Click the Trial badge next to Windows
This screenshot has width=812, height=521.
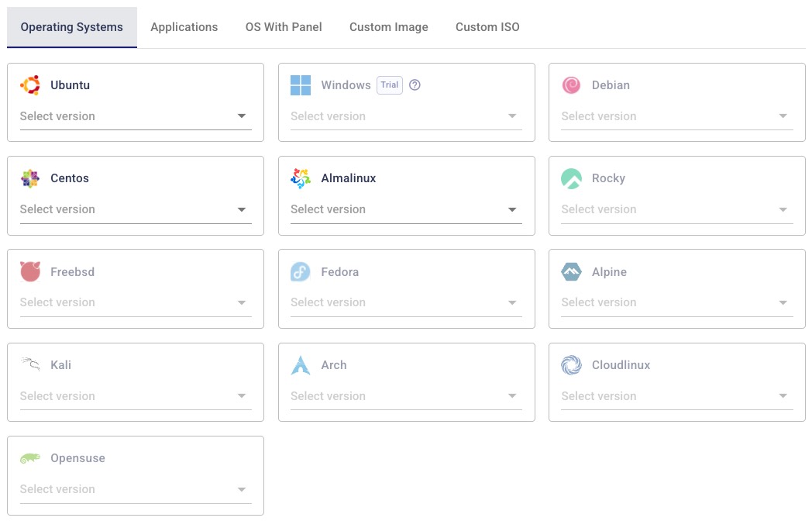pos(390,85)
